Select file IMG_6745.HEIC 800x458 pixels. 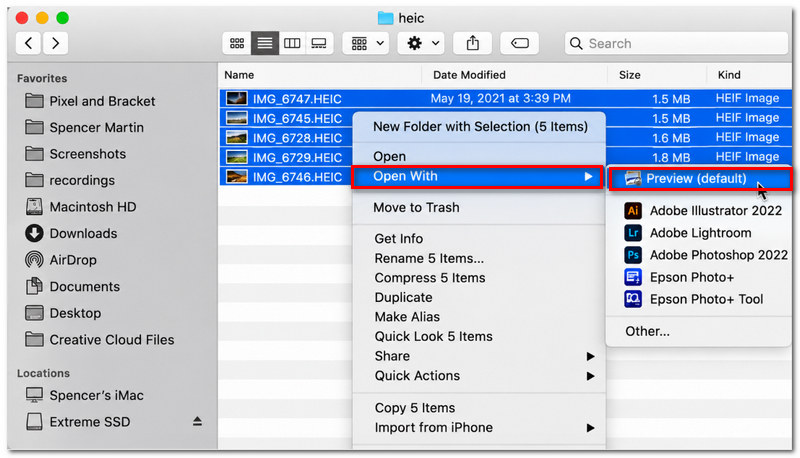(297, 118)
